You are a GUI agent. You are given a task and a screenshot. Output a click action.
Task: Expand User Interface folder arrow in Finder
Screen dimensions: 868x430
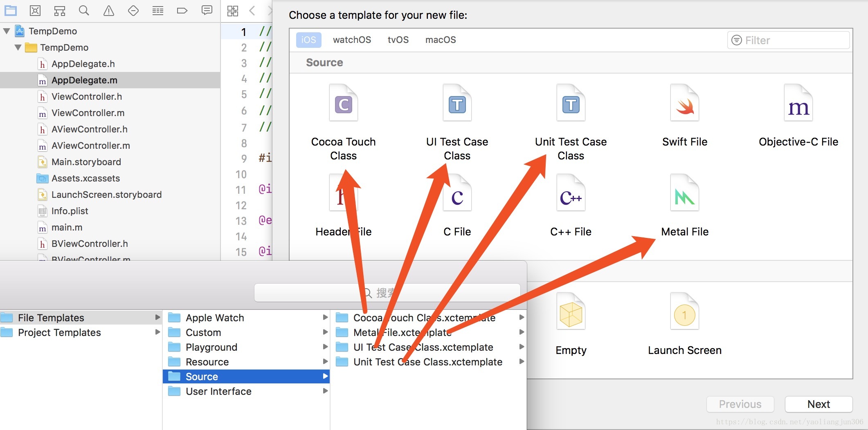coord(325,391)
